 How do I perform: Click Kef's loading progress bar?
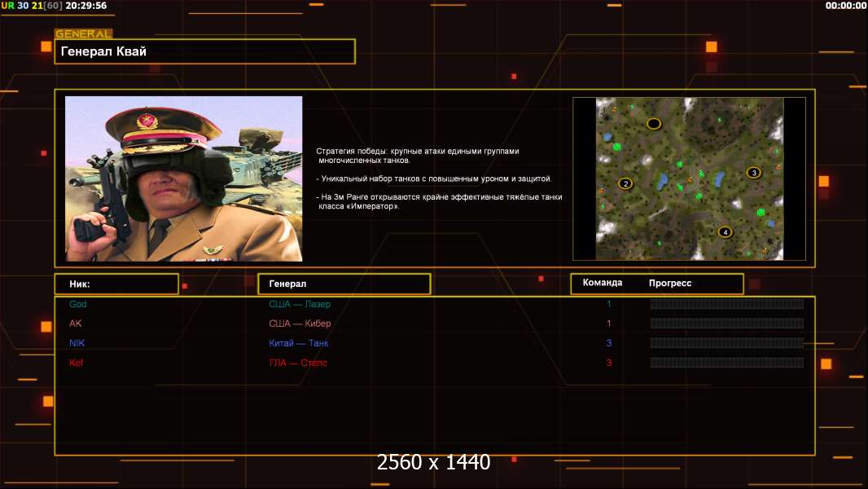727,363
